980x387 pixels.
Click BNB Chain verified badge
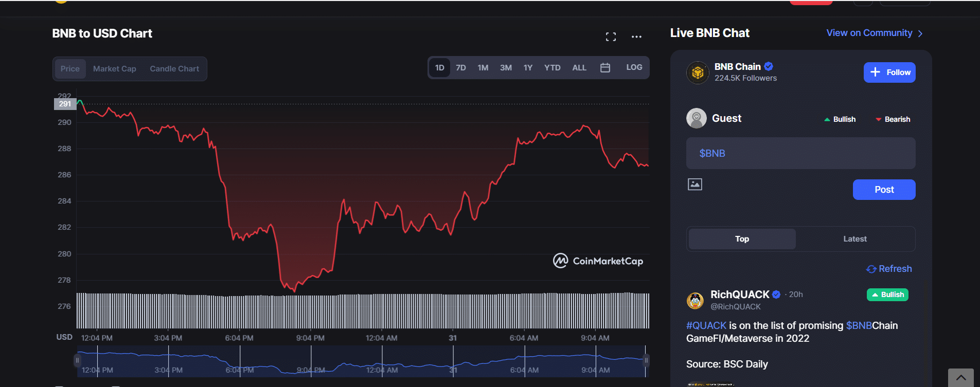pyautogui.click(x=769, y=66)
